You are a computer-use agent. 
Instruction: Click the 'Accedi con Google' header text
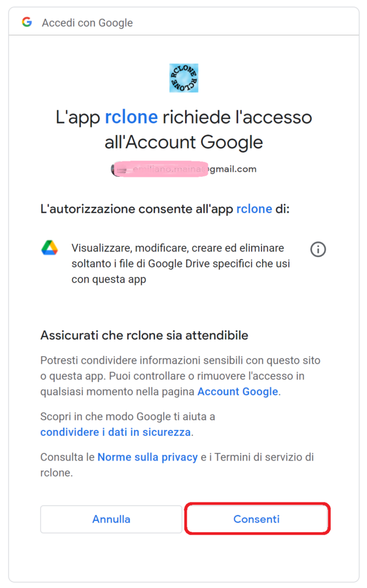87,23
